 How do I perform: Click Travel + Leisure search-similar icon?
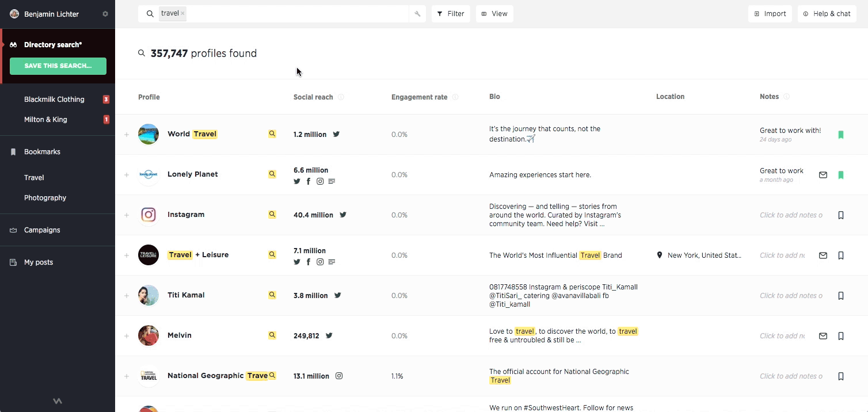(x=272, y=254)
